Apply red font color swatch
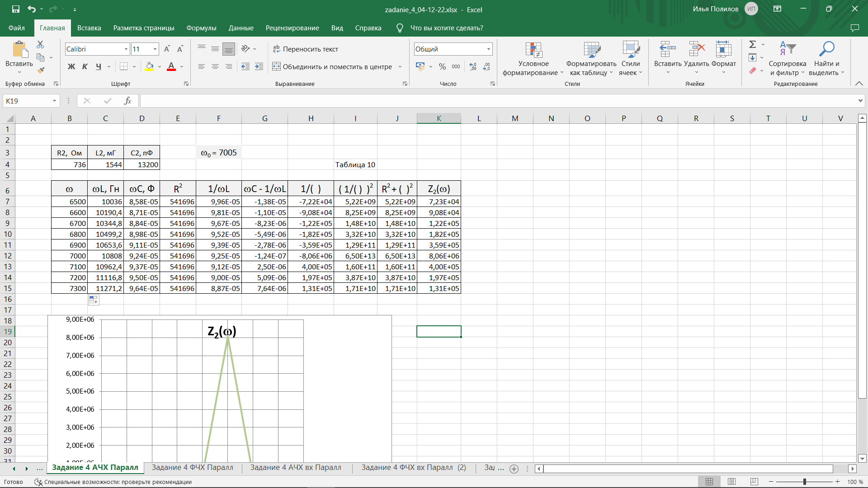Screen dimensions: 868x488 click(x=171, y=66)
